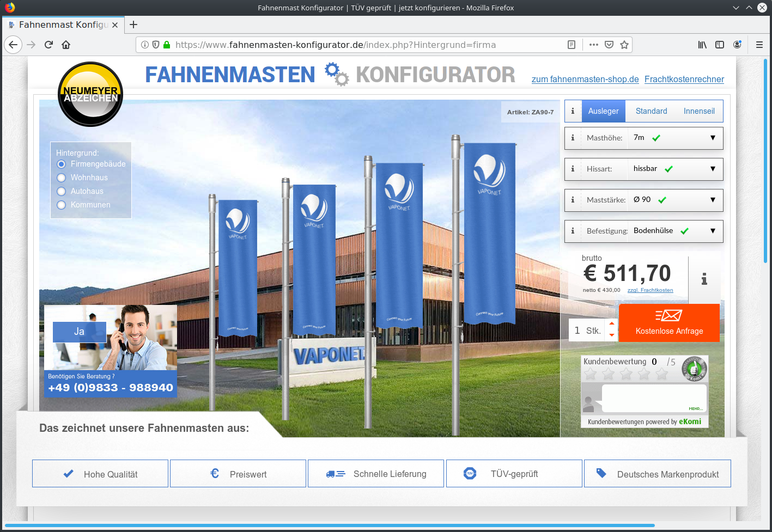Click the Ja consultation button

coord(80,332)
